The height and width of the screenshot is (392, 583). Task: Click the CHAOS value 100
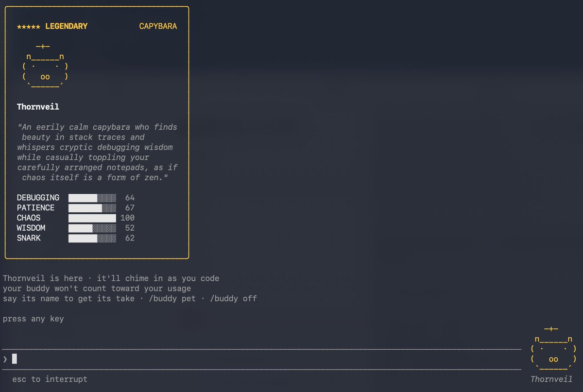point(127,218)
